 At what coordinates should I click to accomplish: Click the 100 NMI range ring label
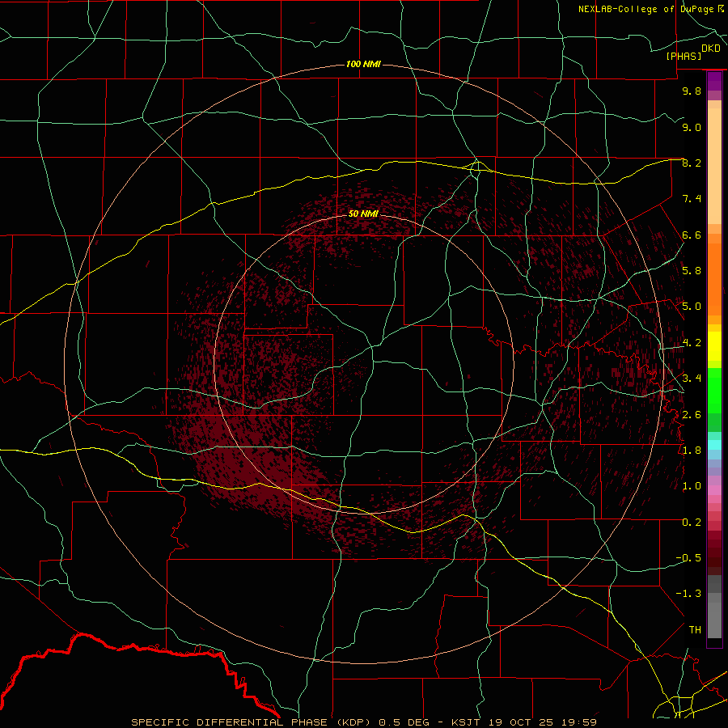click(x=363, y=64)
